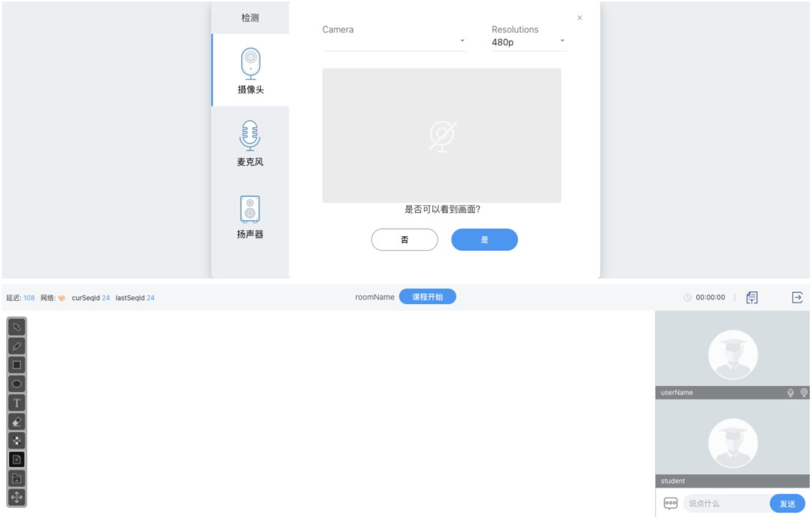Toggle the camera on the userName video tile
The width and height of the screenshot is (812, 517).
click(803, 392)
